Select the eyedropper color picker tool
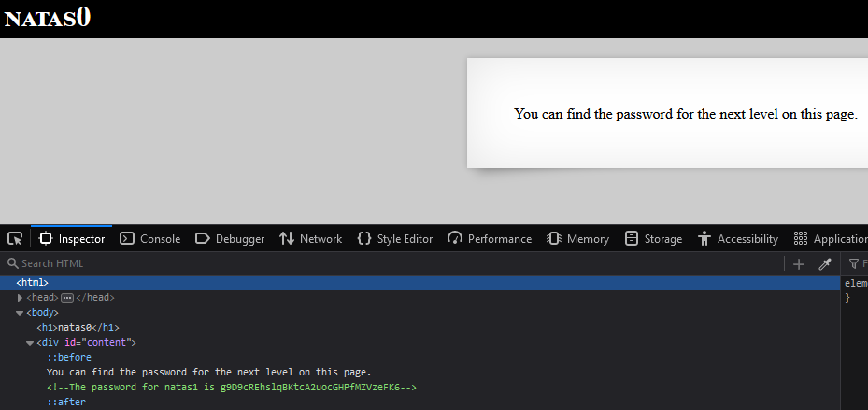 pos(825,264)
